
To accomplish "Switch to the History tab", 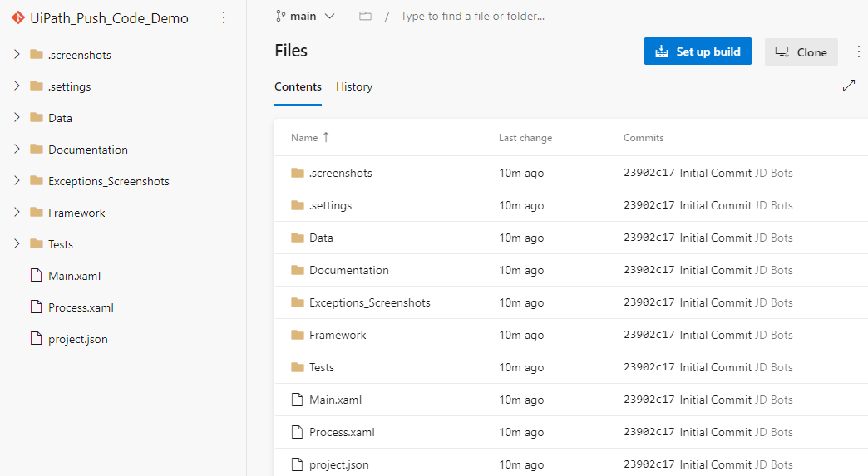I will pos(354,86).
